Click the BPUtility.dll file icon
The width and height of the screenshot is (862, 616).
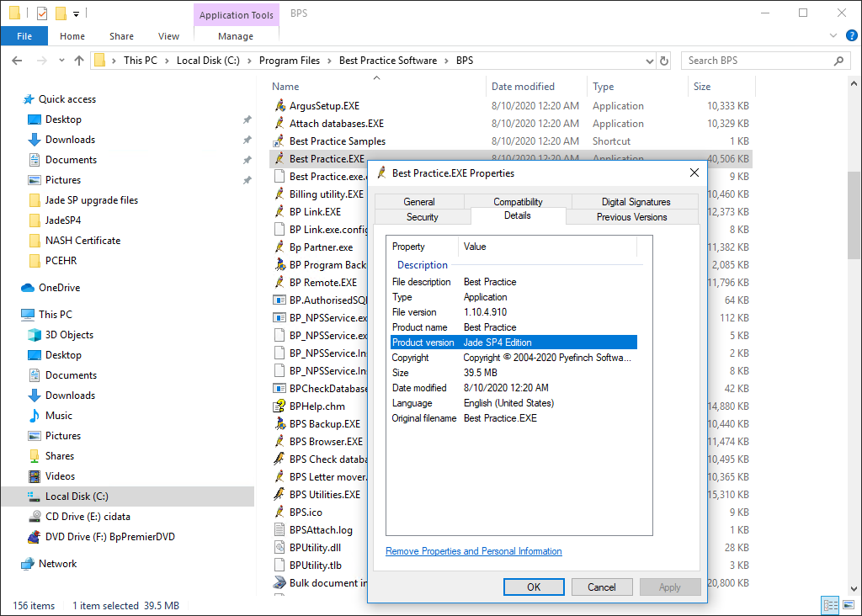[279, 547]
